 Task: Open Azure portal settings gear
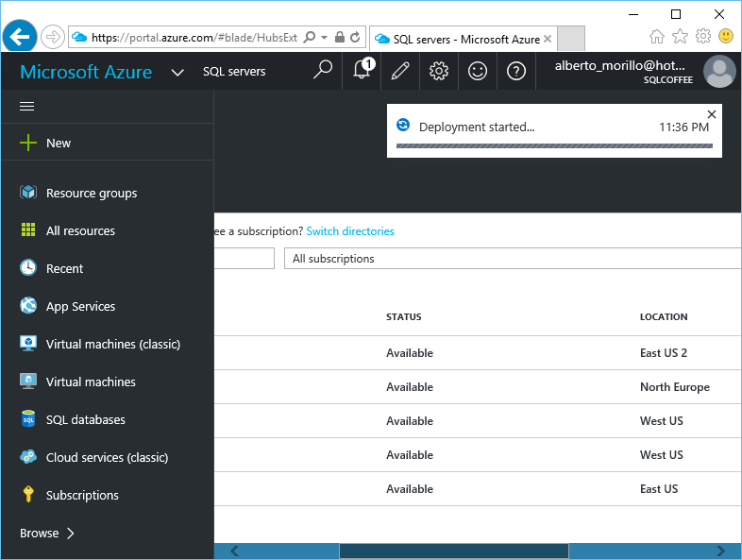[x=439, y=71]
